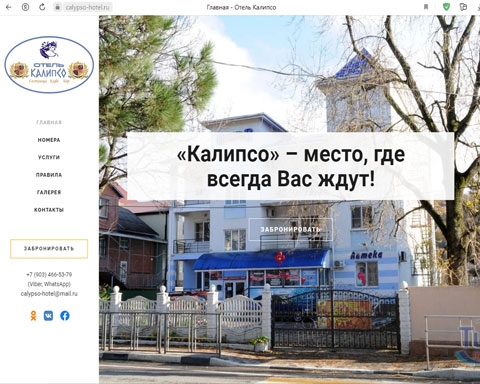The width and height of the screenshot is (480, 384).
Task: Open the НОМЕРА menu item
Action: pyautogui.click(x=49, y=140)
